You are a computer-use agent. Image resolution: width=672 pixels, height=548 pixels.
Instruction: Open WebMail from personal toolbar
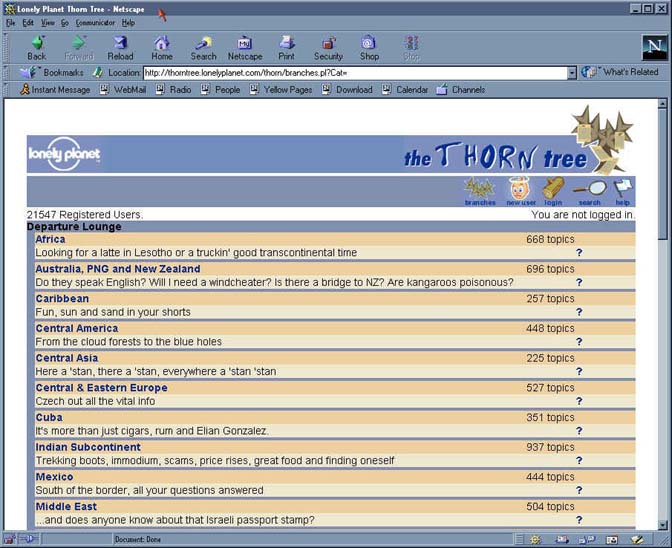coord(123,90)
